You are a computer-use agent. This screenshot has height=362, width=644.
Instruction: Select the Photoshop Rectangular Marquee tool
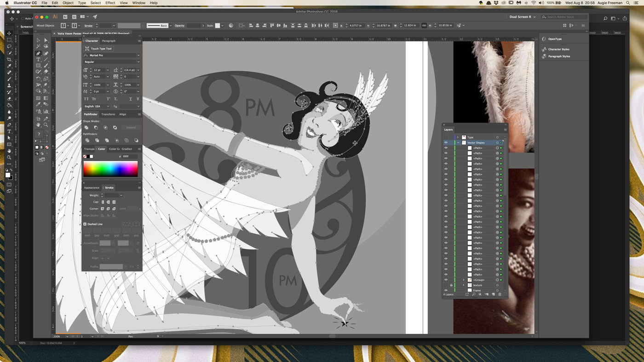click(9, 40)
